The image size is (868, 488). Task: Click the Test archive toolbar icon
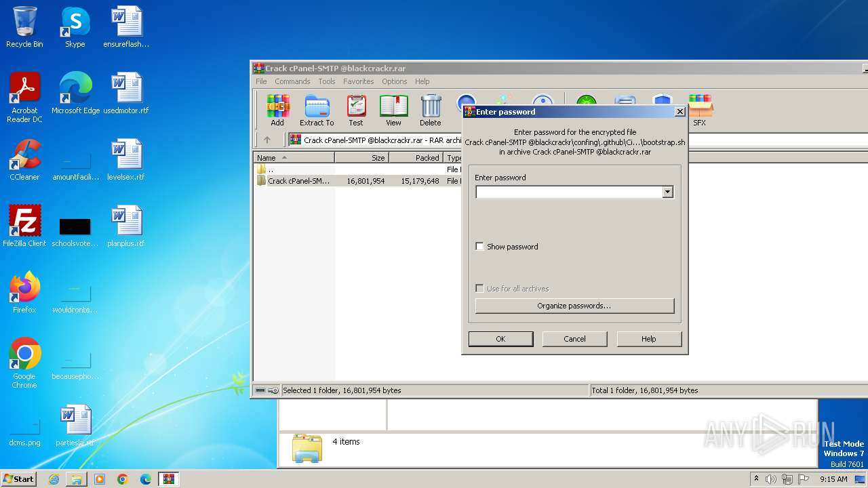tap(356, 110)
